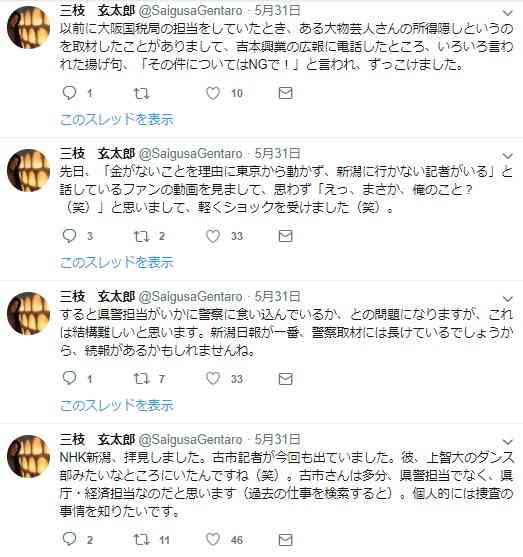This screenshot has width=523, height=557.
Task: Retweet the tweet with 2 retweets
Action: tap(141, 236)
